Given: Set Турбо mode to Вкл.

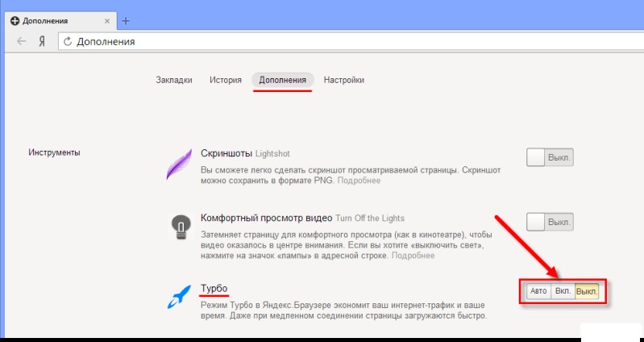Looking at the screenshot, I should coord(563,291).
